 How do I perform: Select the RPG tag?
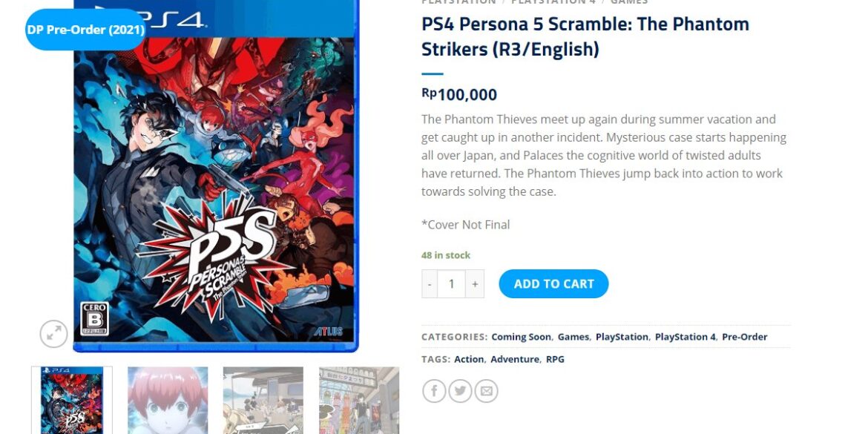coord(555,359)
